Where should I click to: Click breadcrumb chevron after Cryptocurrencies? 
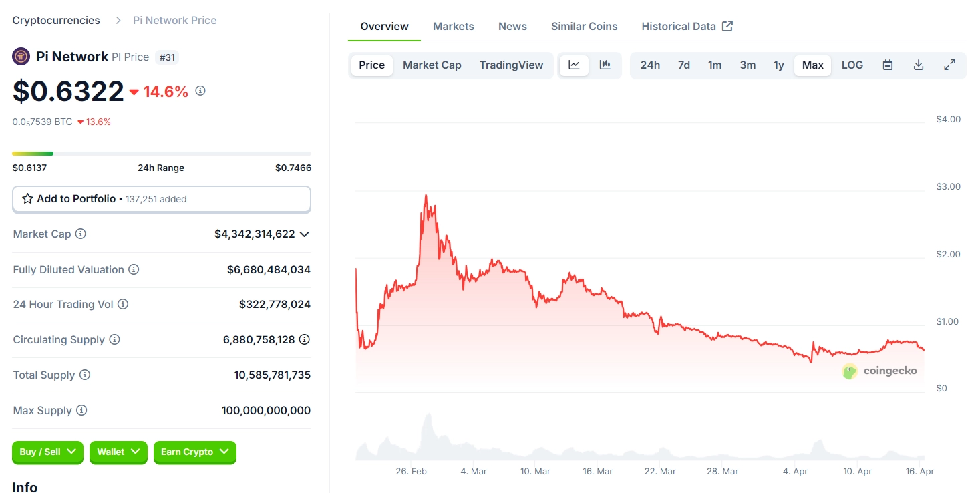click(118, 21)
